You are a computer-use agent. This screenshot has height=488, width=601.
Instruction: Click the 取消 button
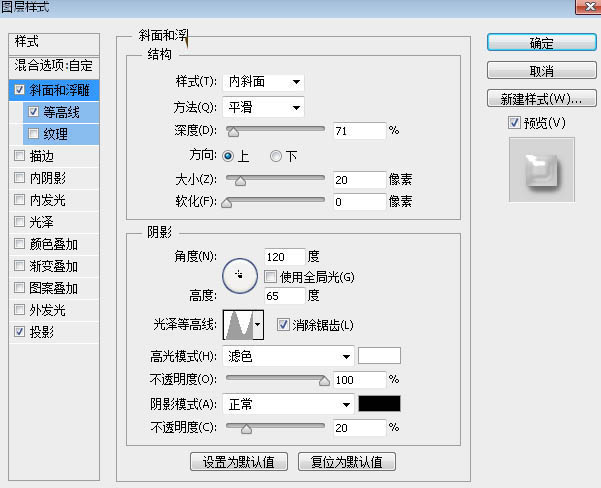[542, 71]
